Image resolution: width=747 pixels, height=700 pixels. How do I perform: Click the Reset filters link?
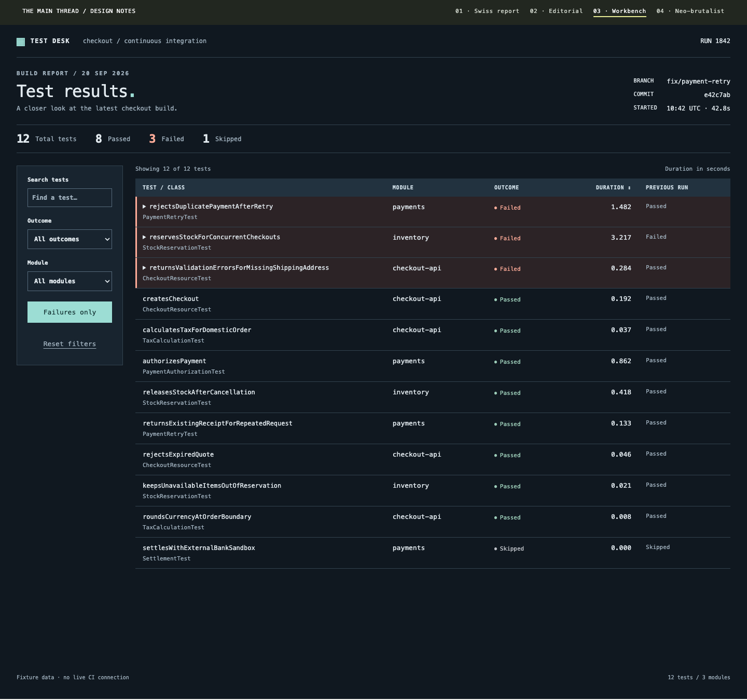(70, 344)
